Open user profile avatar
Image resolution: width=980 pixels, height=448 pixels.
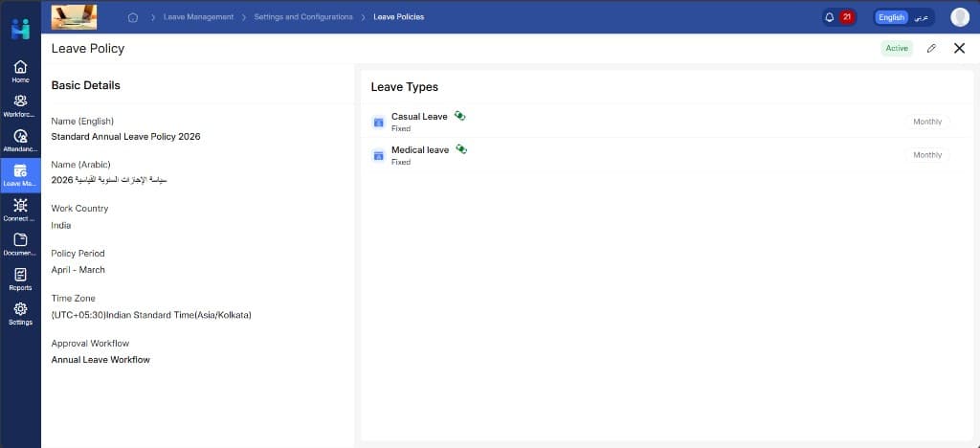959,17
